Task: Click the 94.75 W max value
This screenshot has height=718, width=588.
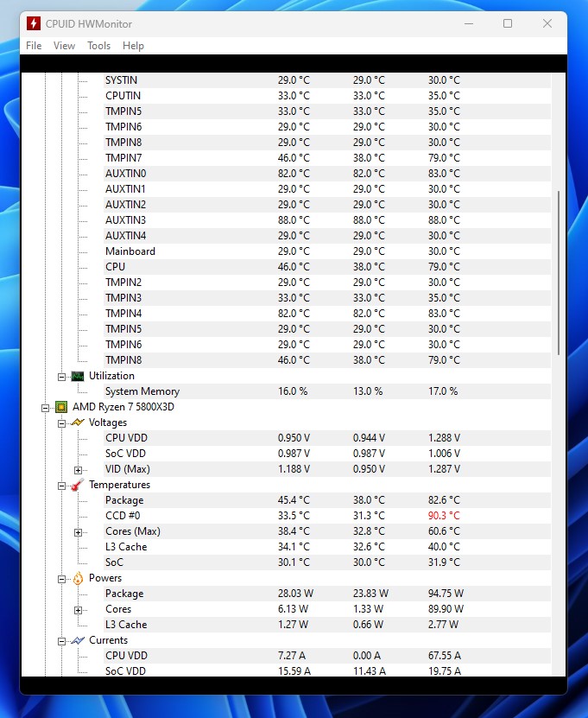Action: point(446,594)
